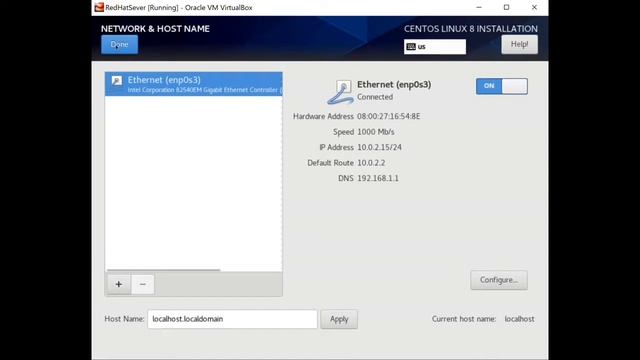Click the VirtualBox icon in the title bar

[99, 7]
